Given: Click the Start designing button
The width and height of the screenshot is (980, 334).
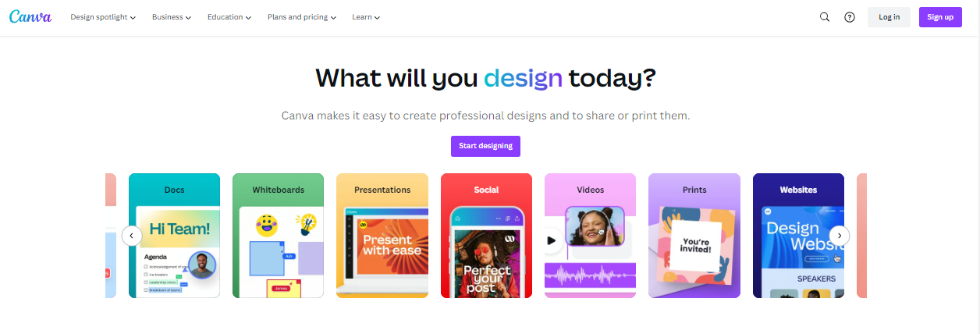Looking at the screenshot, I should [485, 146].
